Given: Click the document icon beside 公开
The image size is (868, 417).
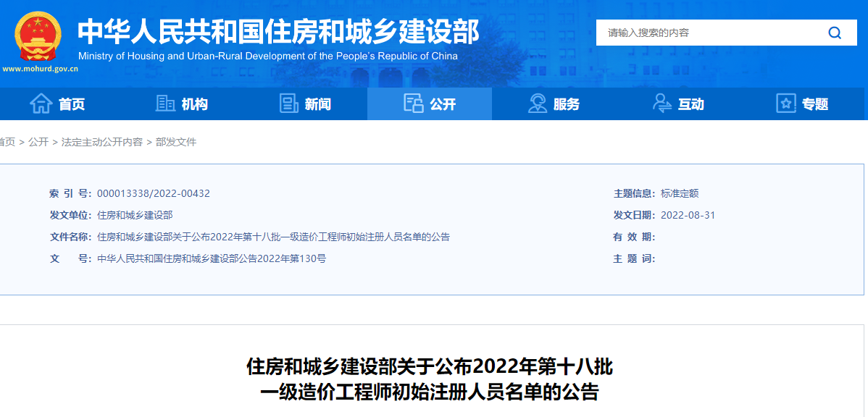Looking at the screenshot, I should 414,104.
